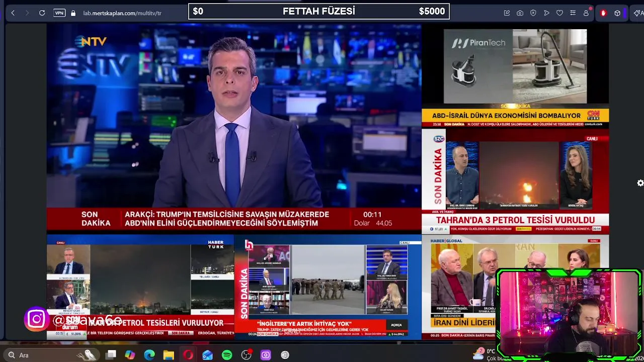Open File Explorer from the taskbar
This screenshot has width=644, height=362.
coord(169,355)
